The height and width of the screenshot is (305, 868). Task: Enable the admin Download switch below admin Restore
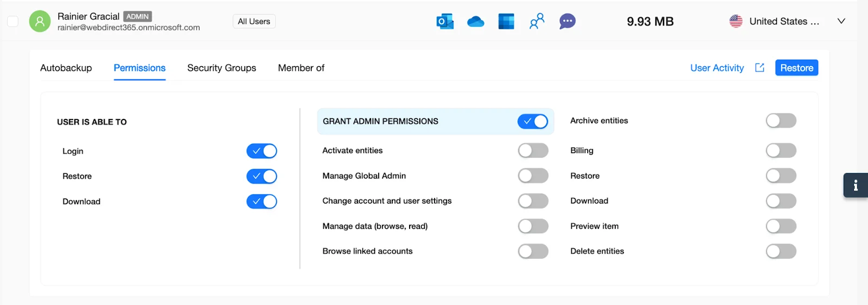(x=781, y=201)
